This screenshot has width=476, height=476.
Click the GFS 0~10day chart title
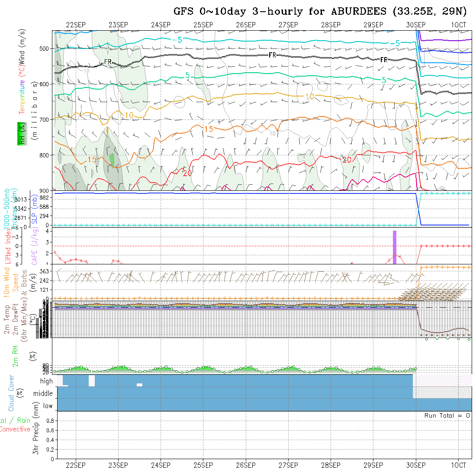(320, 11)
